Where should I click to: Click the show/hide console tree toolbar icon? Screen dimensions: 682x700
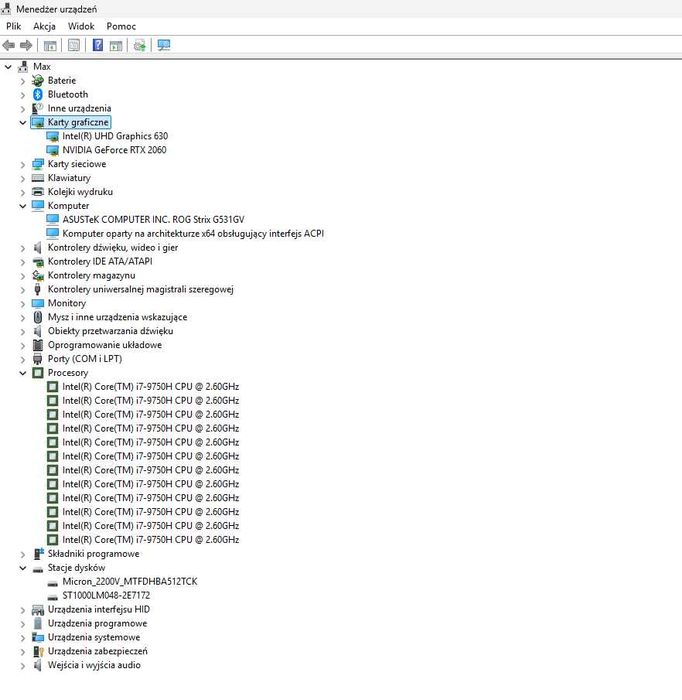(x=50, y=45)
